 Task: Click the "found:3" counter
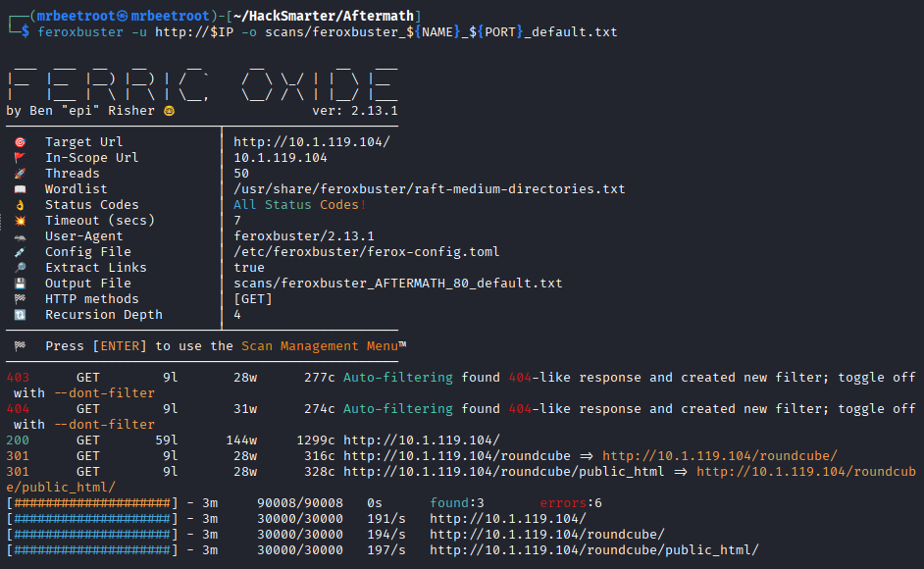point(457,503)
